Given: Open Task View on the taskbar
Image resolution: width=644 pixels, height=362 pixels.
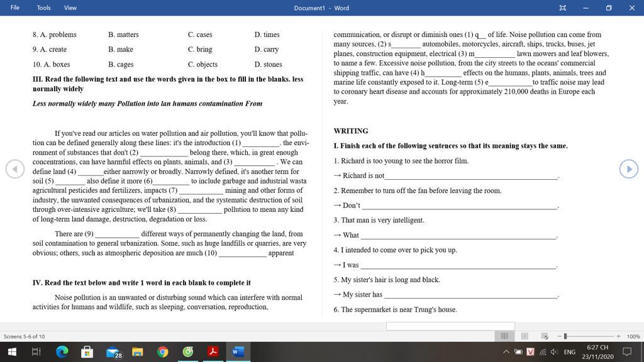Looking at the screenshot, I should click(36, 352).
